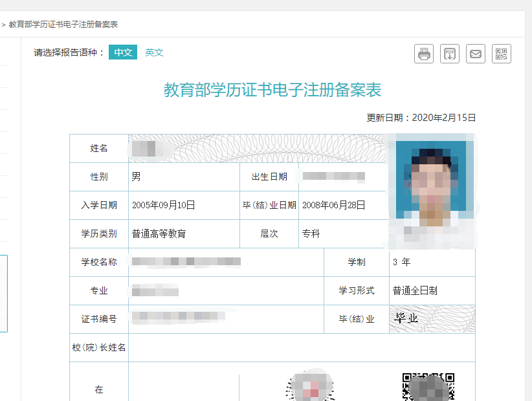Click the QR scan icon on far right

(x=502, y=54)
